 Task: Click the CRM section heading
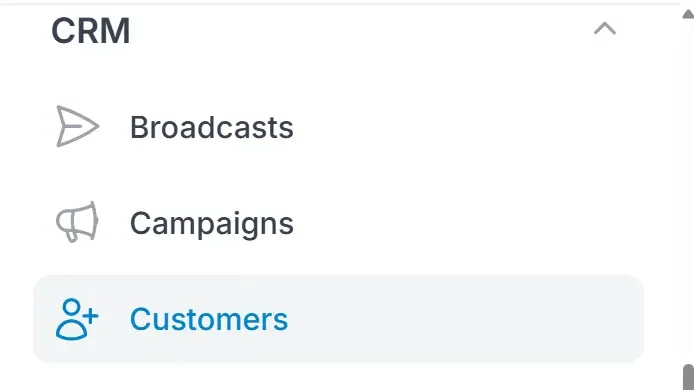[91, 30]
